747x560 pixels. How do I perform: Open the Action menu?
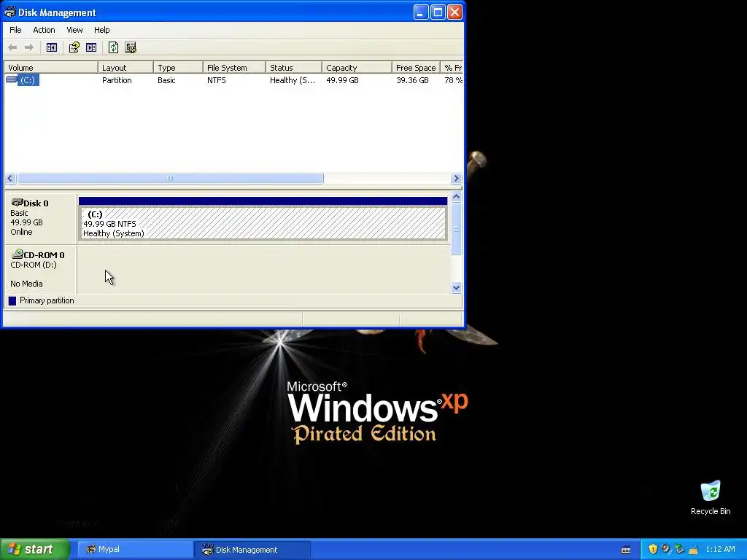click(44, 29)
